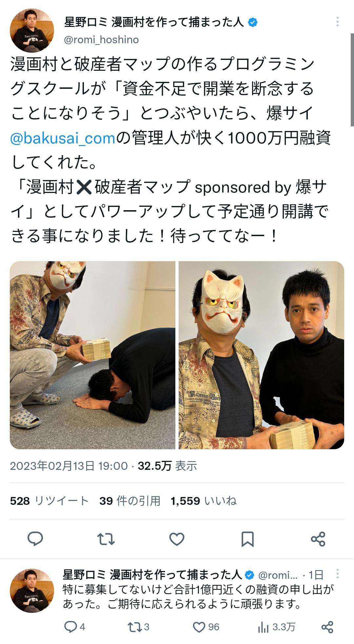Like the reply with 96 likes
This screenshot has height=644, width=354.
[206, 627]
